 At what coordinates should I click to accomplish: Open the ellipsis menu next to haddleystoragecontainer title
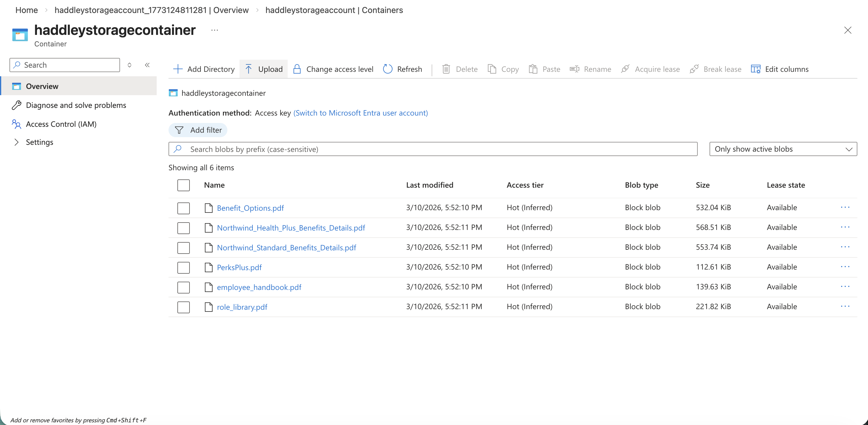(215, 30)
